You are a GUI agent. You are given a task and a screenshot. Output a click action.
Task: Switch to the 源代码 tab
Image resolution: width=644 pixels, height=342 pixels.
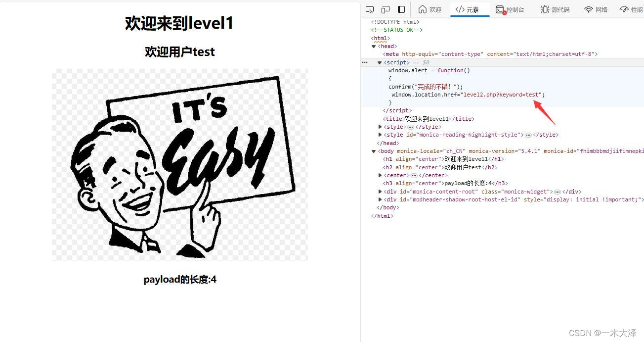pyautogui.click(x=555, y=9)
